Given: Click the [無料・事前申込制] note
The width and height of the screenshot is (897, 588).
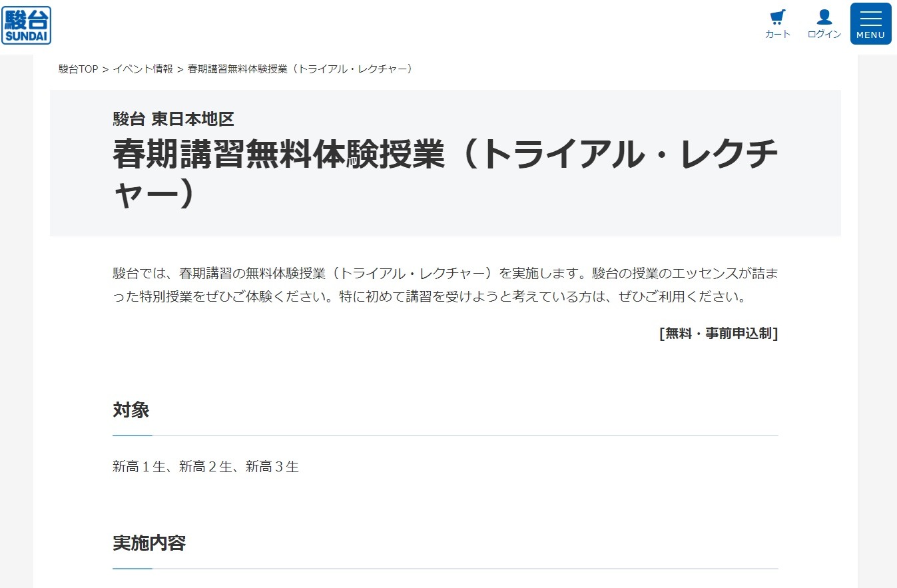Looking at the screenshot, I should [x=719, y=334].
